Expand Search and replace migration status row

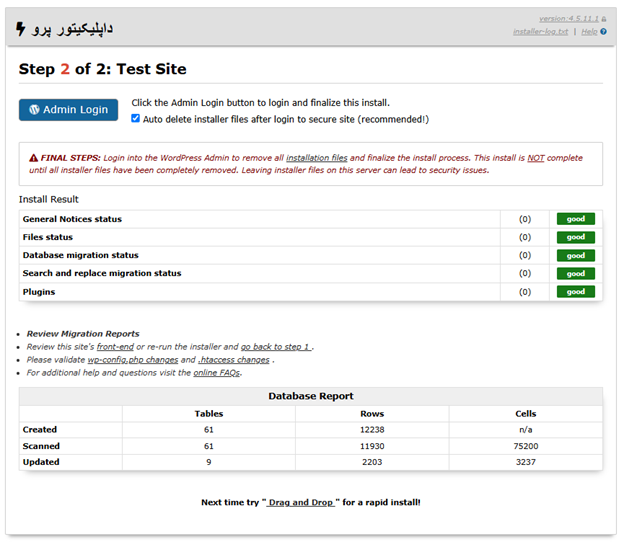tap(310, 273)
